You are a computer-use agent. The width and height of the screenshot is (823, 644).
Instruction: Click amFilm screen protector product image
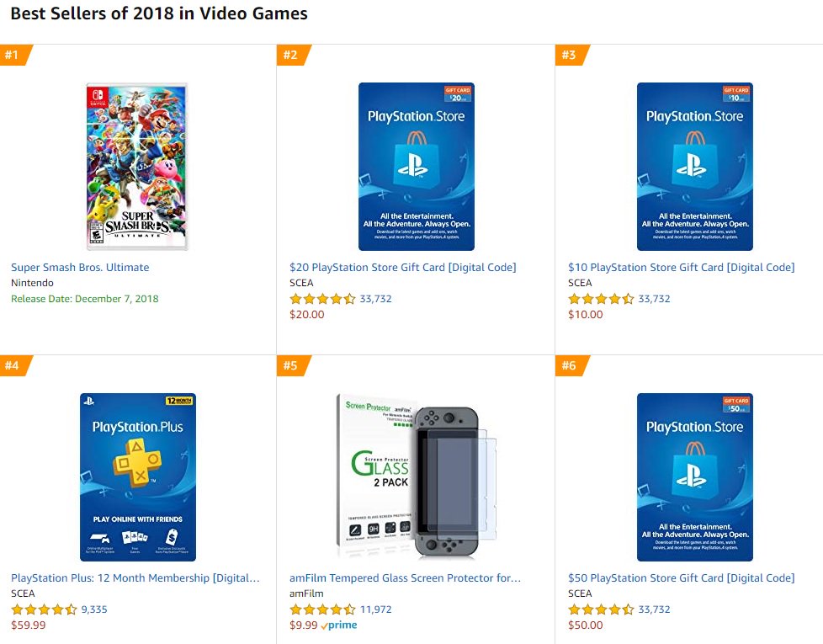417,476
